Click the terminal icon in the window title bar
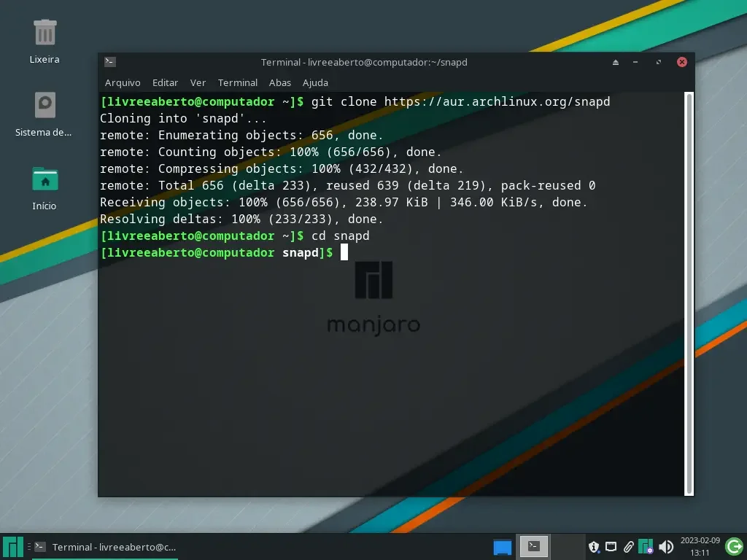747x560 pixels. [x=109, y=61]
